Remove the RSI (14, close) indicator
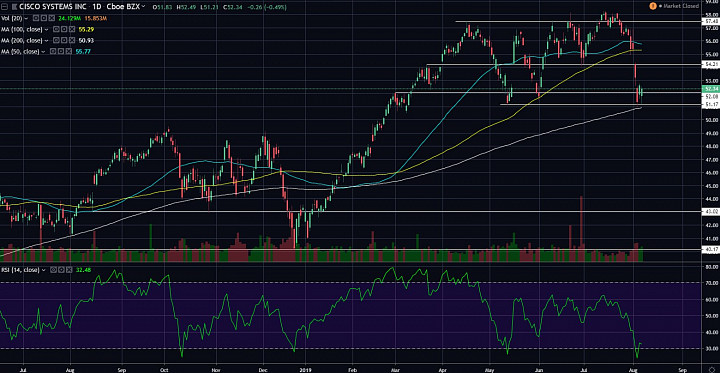Viewport: 720px width, 373px height. click(x=69, y=270)
